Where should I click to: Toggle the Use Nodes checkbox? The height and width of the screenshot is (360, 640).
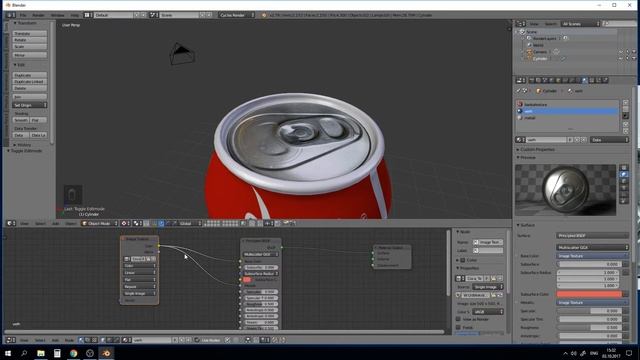(197, 340)
